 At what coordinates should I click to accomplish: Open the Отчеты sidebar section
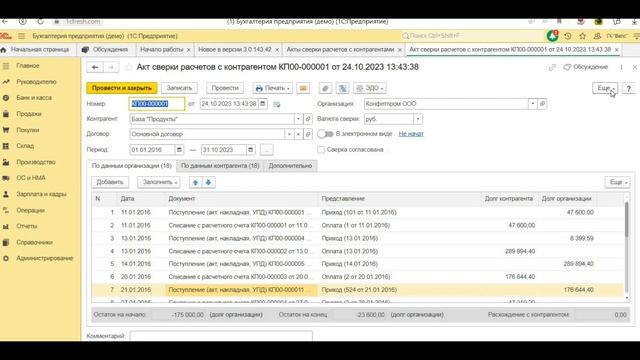click(x=27, y=226)
